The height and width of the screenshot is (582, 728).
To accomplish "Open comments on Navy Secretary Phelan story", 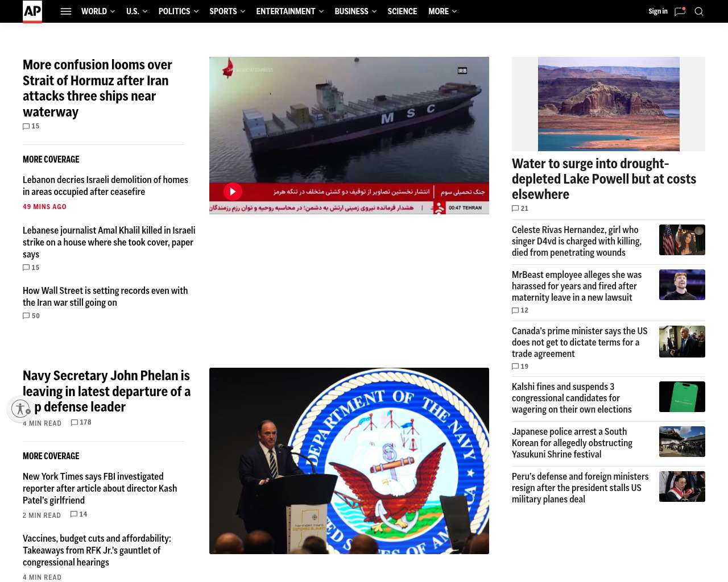I will [81, 422].
